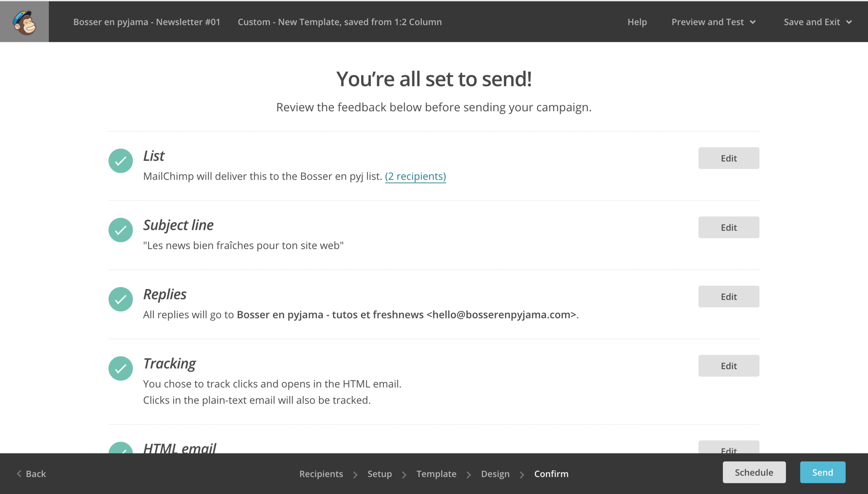This screenshot has height=494, width=868.
Task: Send the campaign now
Action: click(822, 472)
